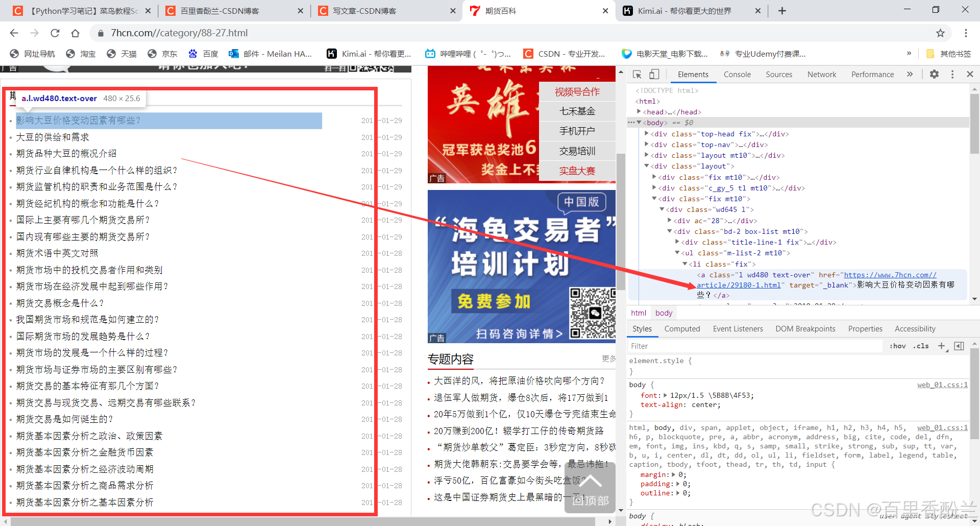Open article 期货术语中英文对照
Screen dimensions: 980x526
tap(57, 253)
